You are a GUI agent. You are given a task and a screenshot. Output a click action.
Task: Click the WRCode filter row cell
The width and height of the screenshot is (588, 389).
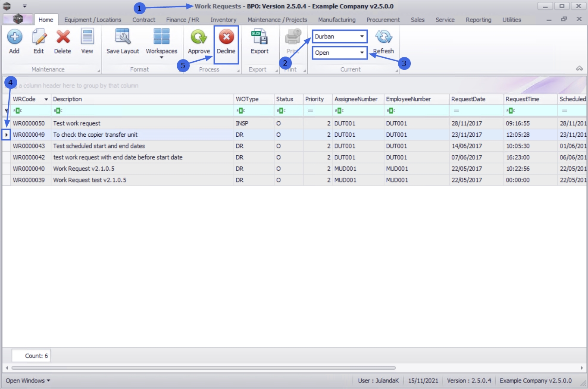[31, 111]
